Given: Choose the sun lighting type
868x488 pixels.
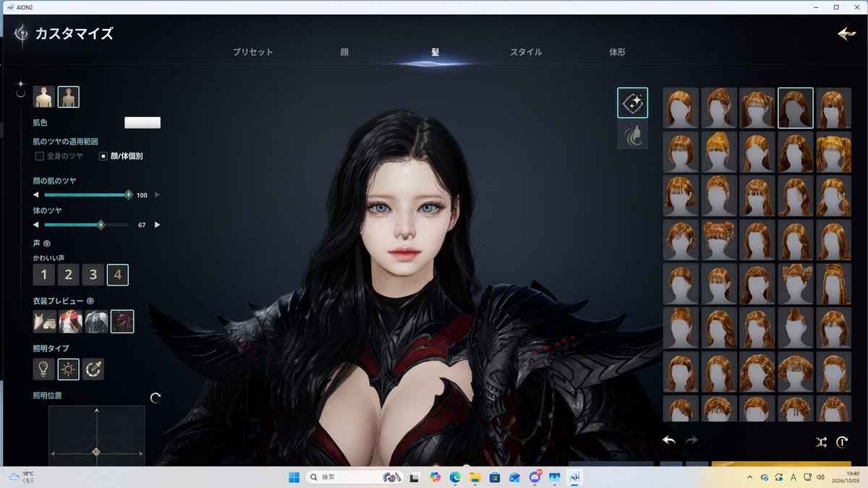Looking at the screenshot, I should [69, 369].
